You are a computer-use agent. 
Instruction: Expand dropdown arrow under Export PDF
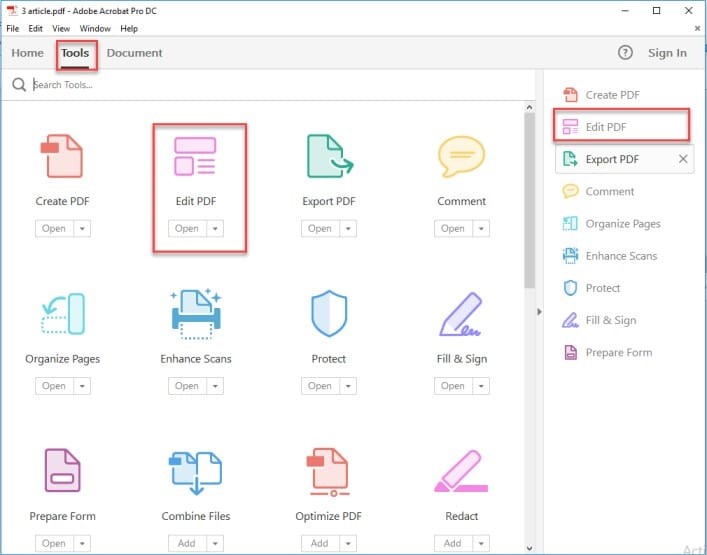point(348,229)
